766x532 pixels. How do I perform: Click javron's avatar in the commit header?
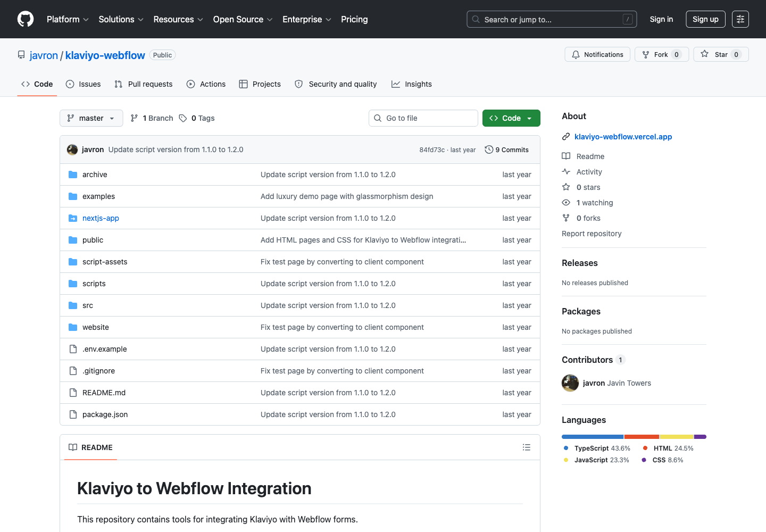[72, 149]
